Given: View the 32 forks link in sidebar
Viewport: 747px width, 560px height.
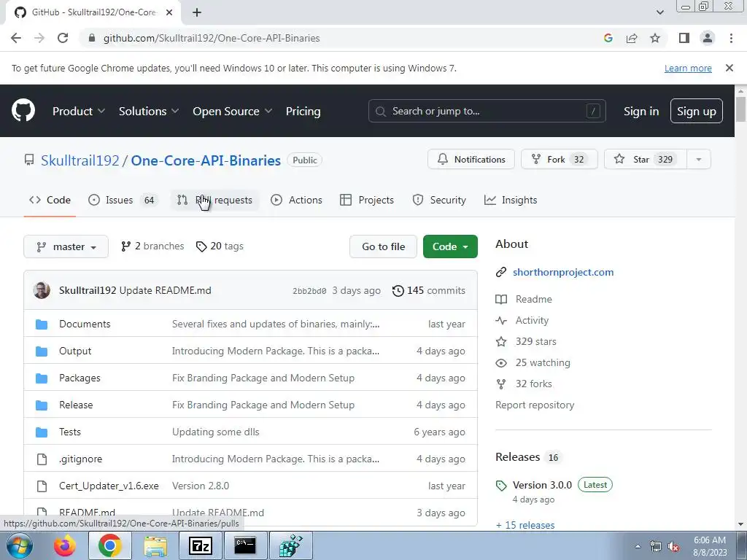Looking at the screenshot, I should [x=533, y=384].
